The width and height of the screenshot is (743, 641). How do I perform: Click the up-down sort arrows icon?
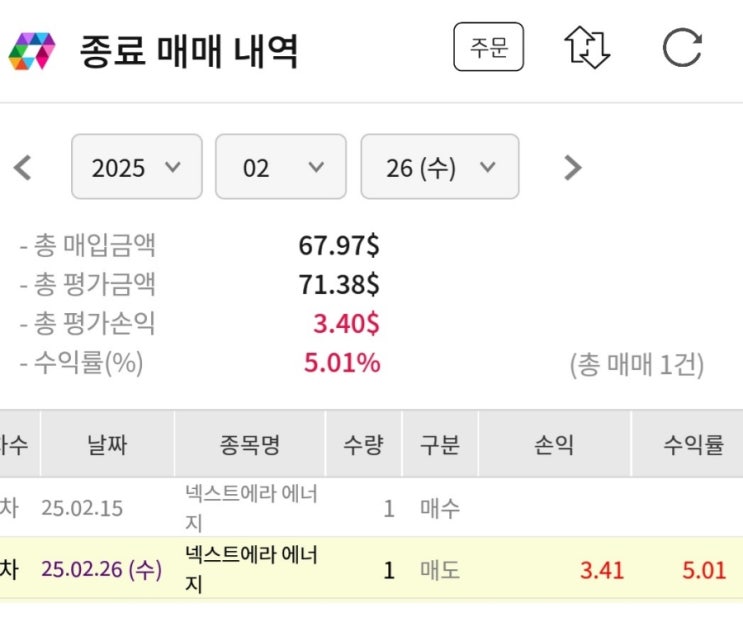tap(587, 47)
